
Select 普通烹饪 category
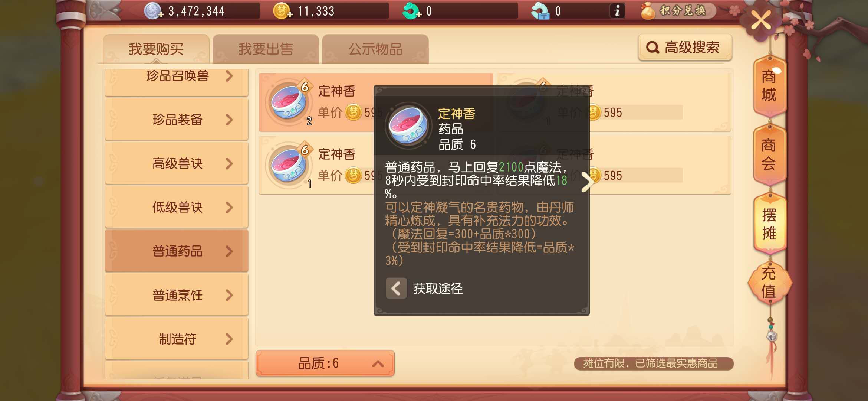[177, 295]
